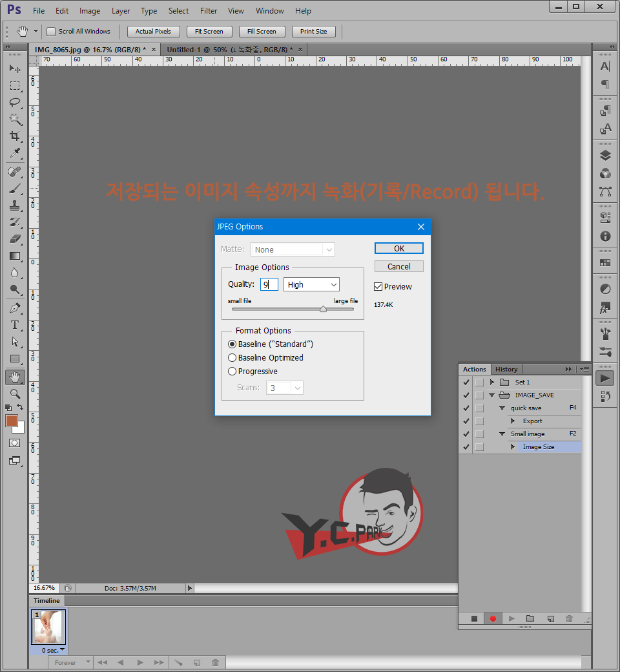Viewport: 620px width, 672px height.
Task: Collapse the IMAGE_SAVE action set
Action: point(492,395)
